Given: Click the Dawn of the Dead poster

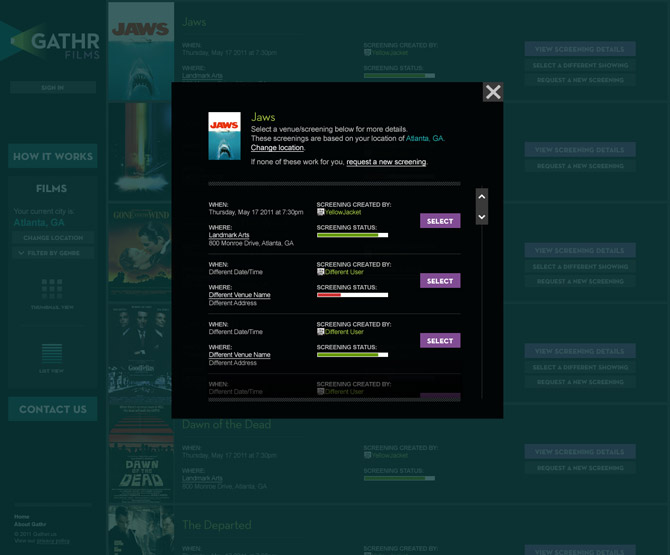Looking at the screenshot, I should (141, 454).
